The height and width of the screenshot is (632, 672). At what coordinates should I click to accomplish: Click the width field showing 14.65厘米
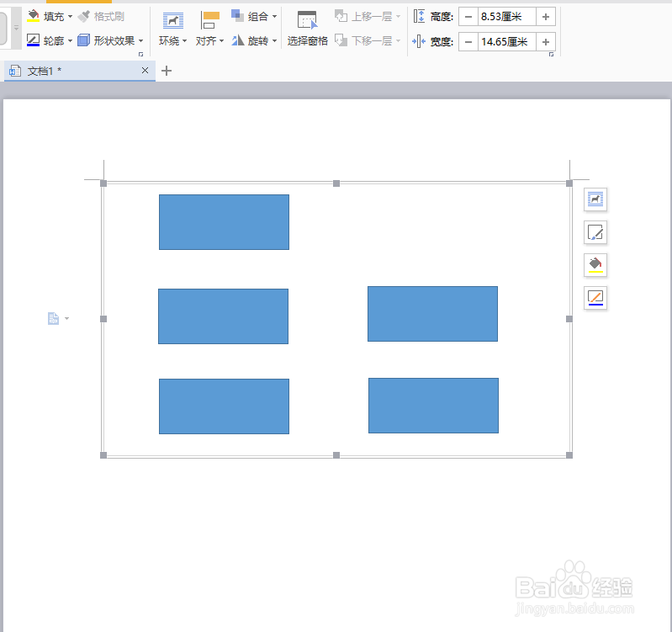click(x=506, y=41)
